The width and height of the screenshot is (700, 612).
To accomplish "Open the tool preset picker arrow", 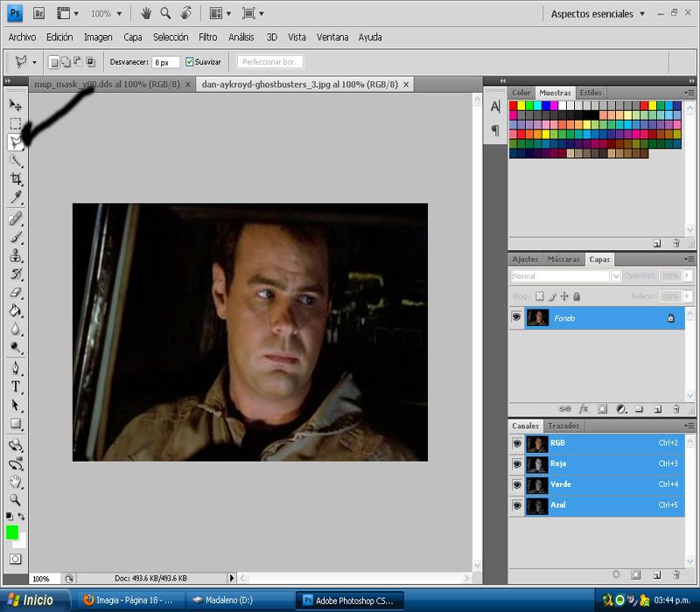I will 34,62.
